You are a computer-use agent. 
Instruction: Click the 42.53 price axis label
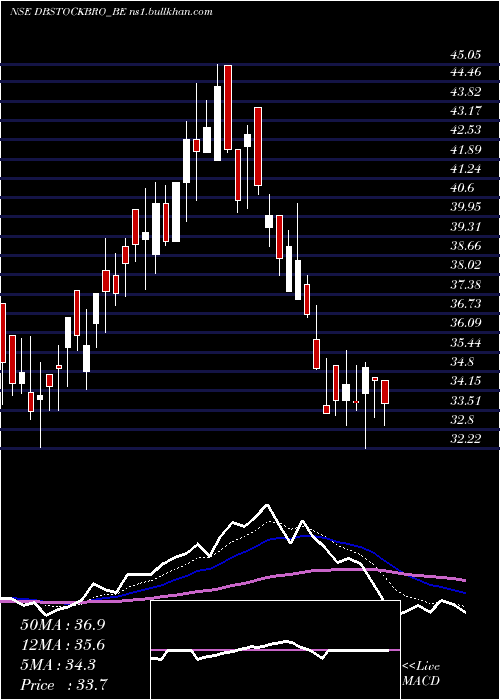pyautogui.click(x=465, y=130)
